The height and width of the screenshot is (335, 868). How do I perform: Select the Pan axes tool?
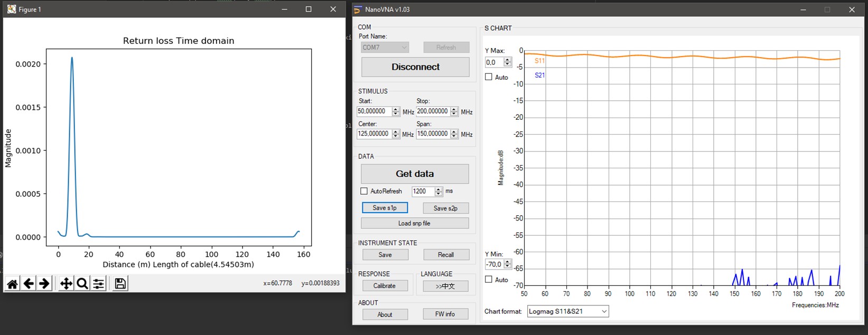click(x=66, y=284)
